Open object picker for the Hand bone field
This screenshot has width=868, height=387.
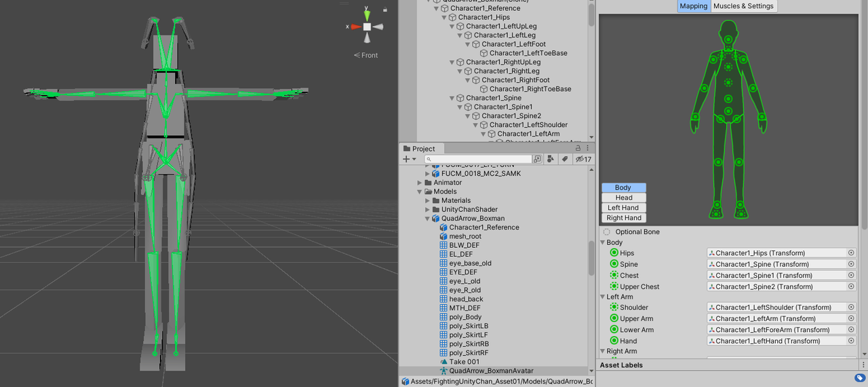[851, 341]
